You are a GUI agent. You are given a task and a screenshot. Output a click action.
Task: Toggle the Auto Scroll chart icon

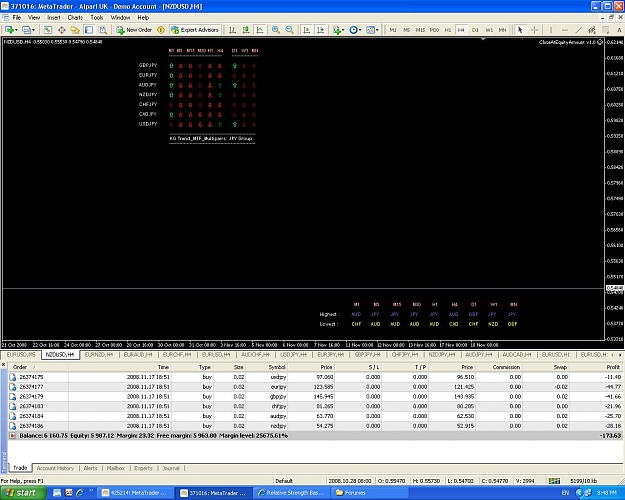(x=307, y=30)
